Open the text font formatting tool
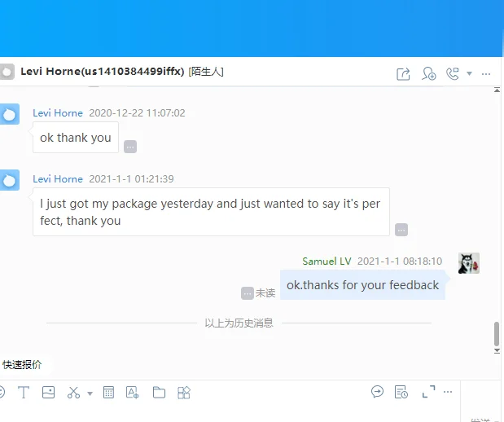The height and width of the screenshot is (422, 504). (x=24, y=393)
